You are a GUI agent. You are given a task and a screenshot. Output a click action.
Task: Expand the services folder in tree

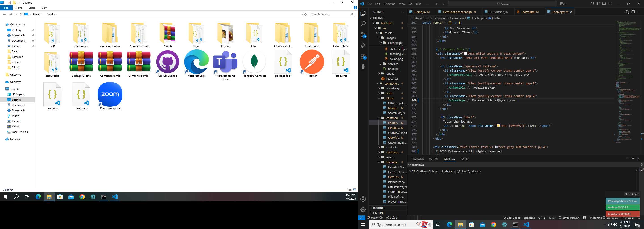click(381, 64)
